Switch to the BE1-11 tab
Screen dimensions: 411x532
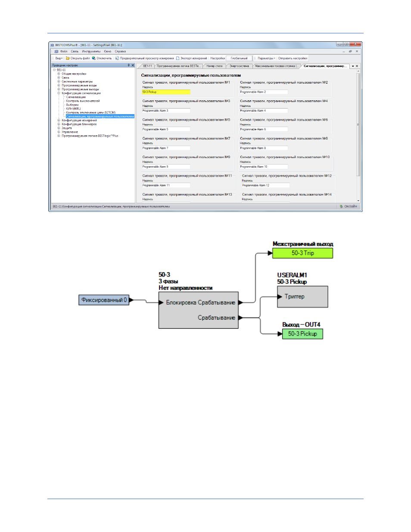pyautogui.click(x=147, y=66)
